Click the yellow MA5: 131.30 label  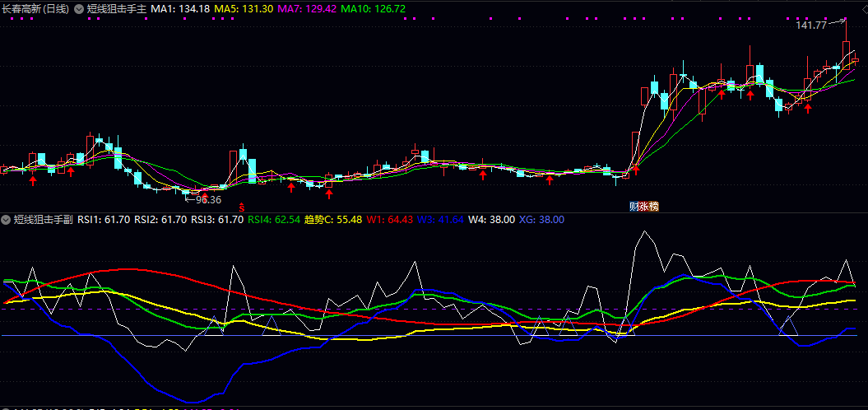pyautogui.click(x=244, y=10)
